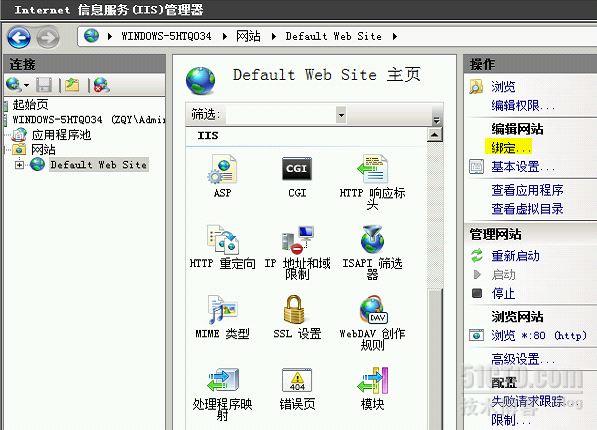
Task: Click the 编辑权限... link
Action: [x=523, y=106]
